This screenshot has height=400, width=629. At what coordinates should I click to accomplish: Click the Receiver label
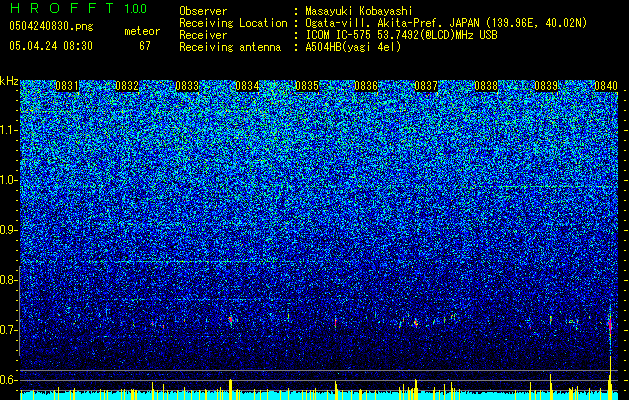(x=203, y=35)
